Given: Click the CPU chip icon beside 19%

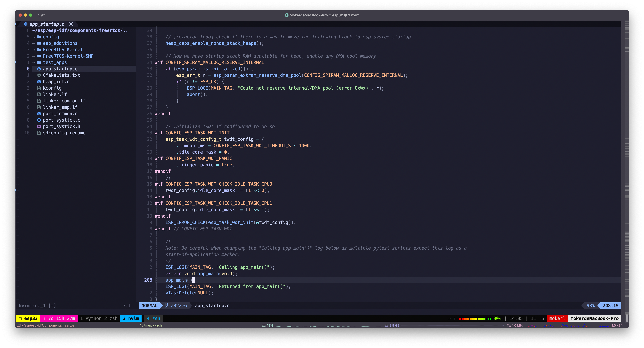Looking at the screenshot, I should click(x=263, y=325).
